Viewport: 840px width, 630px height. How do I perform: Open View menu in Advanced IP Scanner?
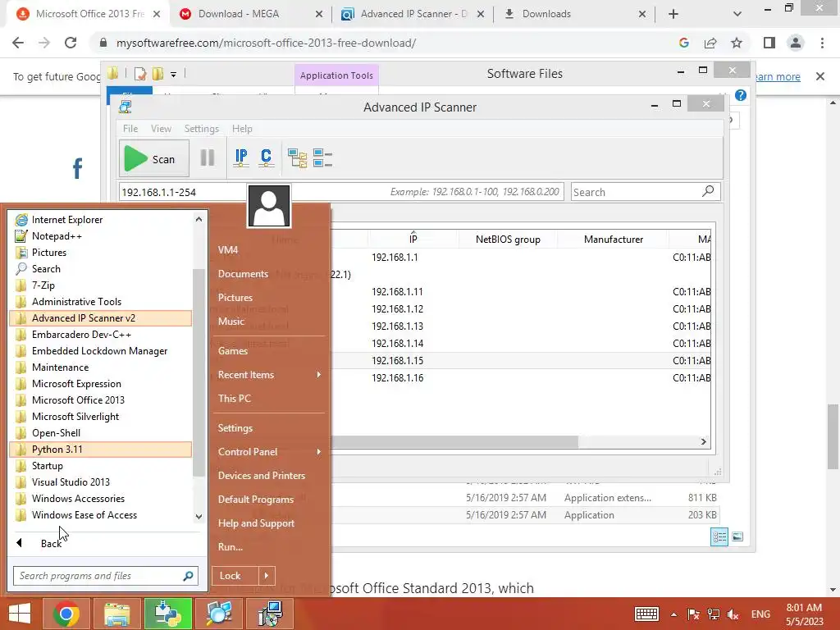click(x=161, y=129)
